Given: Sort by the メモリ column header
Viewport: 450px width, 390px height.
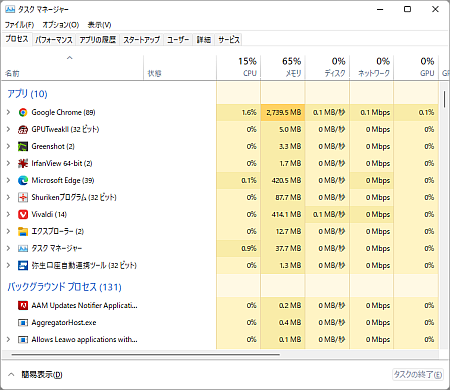Looking at the screenshot, I should click(x=283, y=68).
